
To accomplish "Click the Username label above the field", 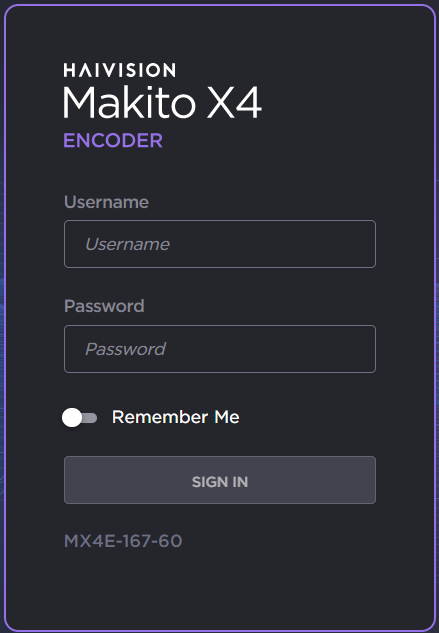I will tap(106, 202).
